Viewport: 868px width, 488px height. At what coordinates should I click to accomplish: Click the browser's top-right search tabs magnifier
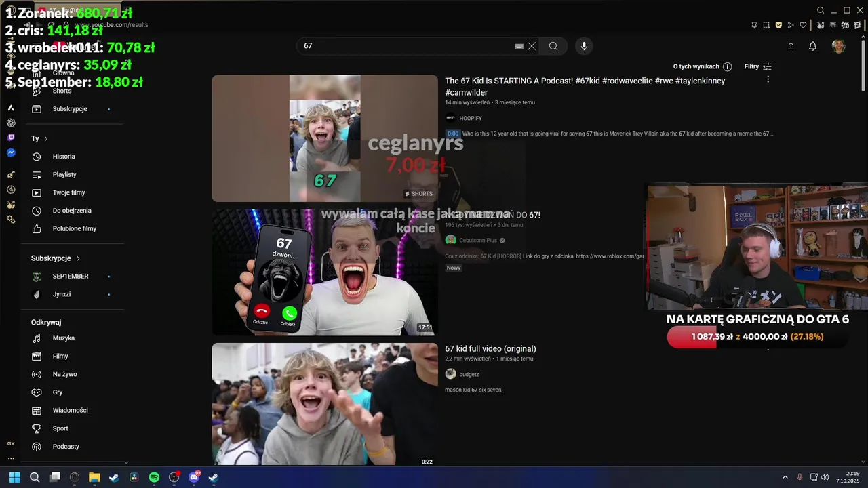821,10
